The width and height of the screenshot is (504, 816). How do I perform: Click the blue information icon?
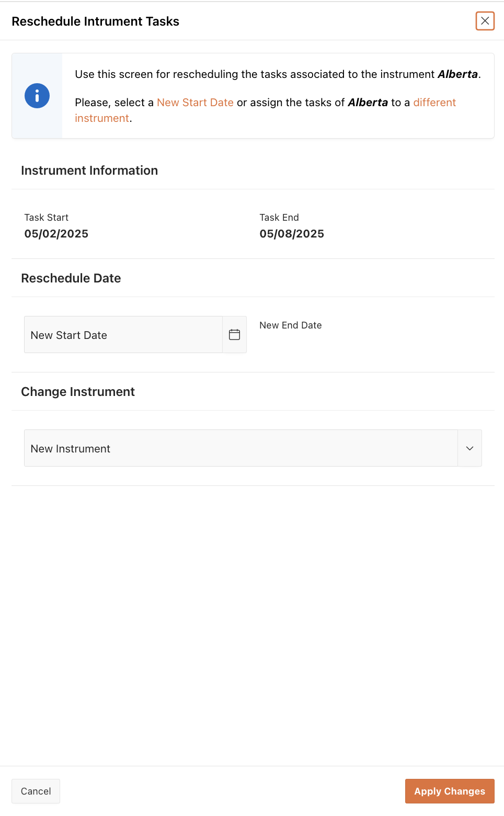coord(37,96)
